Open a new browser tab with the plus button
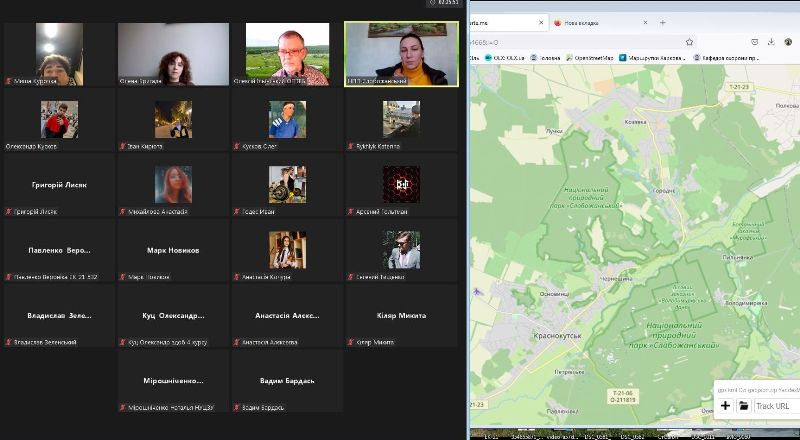800x440 pixels. coord(662,21)
